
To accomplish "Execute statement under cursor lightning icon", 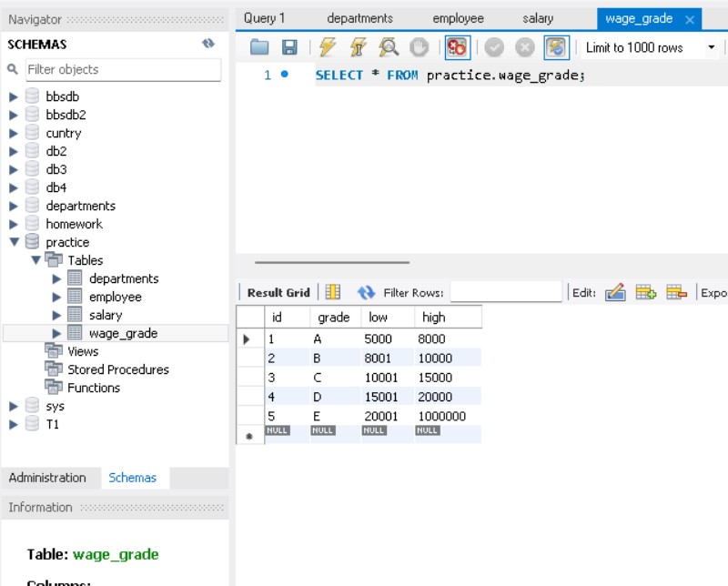I will coord(358,47).
